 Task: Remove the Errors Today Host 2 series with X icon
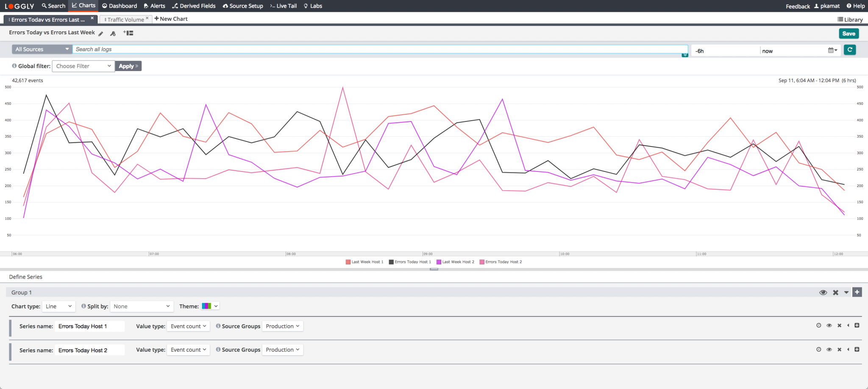click(840, 350)
